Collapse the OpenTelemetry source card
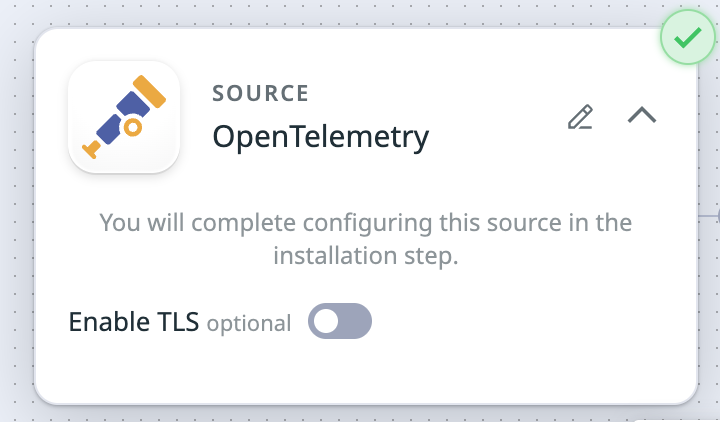The image size is (720, 422). (x=642, y=115)
